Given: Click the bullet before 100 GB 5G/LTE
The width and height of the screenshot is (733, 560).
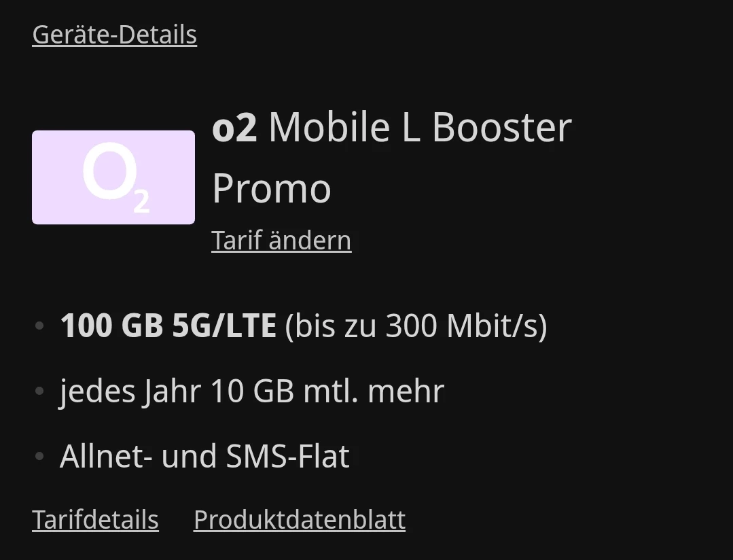Looking at the screenshot, I should [39, 326].
